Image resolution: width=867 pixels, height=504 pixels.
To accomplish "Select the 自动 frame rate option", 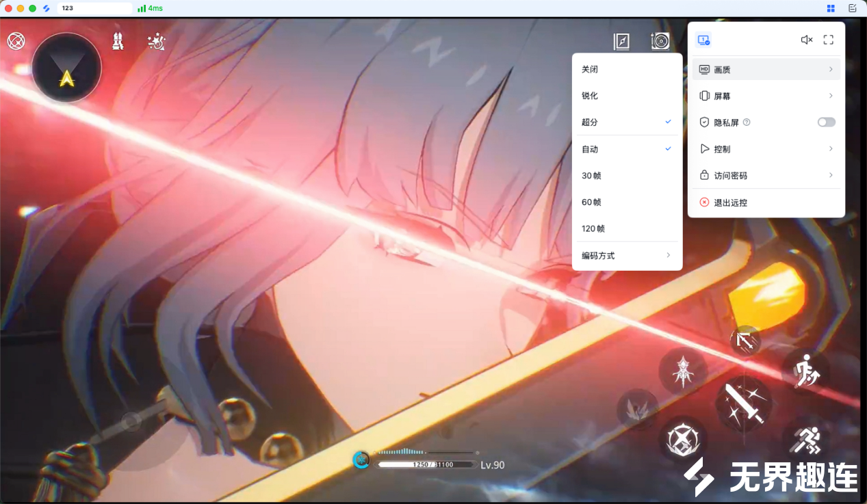I will pos(627,149).
